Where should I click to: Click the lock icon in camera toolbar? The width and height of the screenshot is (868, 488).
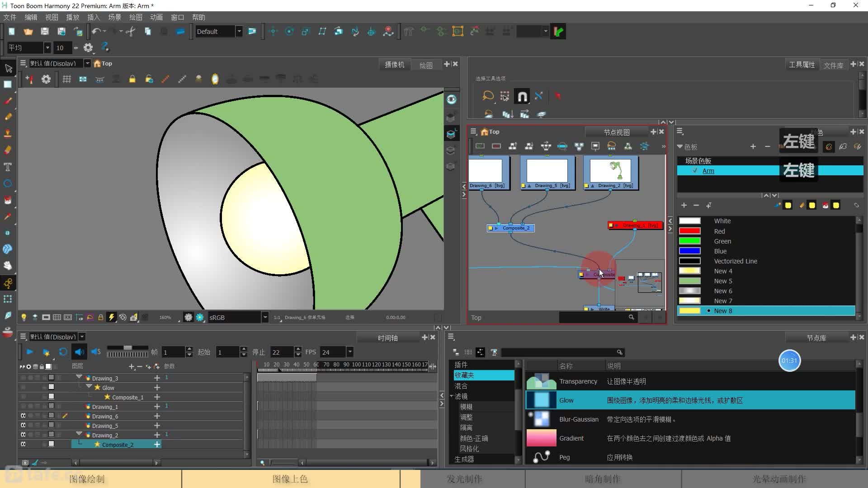coord(132,79)
